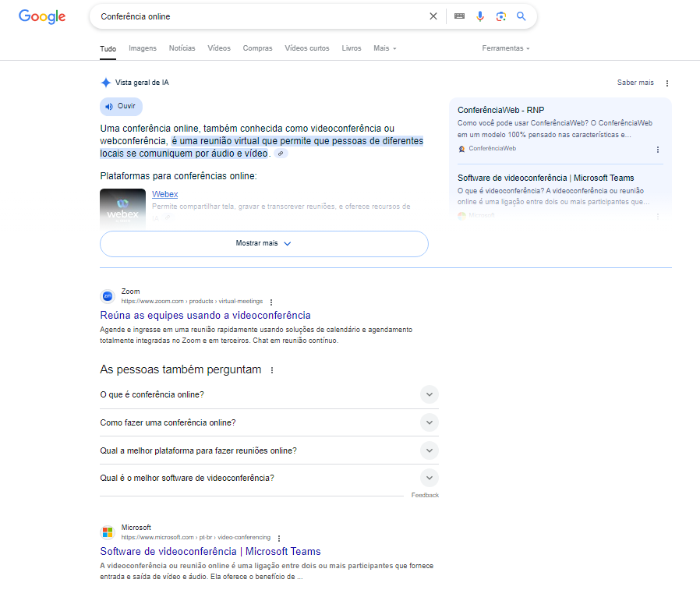Click the ConferênciaWeb favicon
Screen dimensions: 700x590
(x=461, y=149)
